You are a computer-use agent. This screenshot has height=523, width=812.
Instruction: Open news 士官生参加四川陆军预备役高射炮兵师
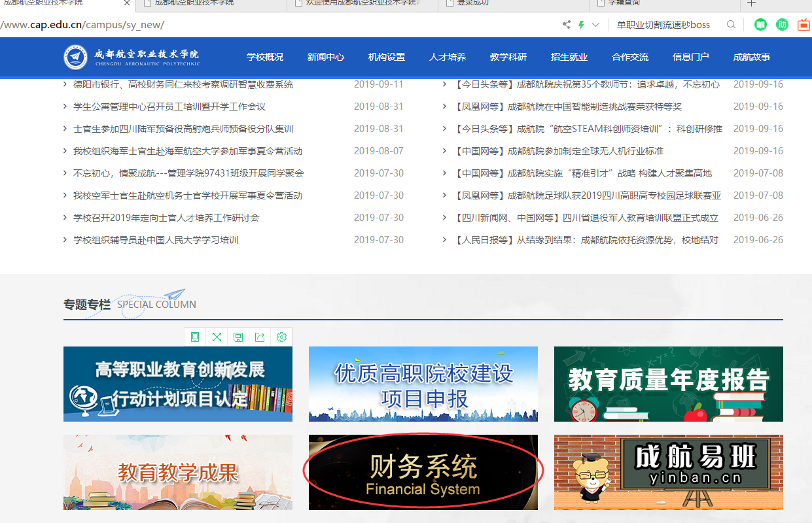click(183, 129)
